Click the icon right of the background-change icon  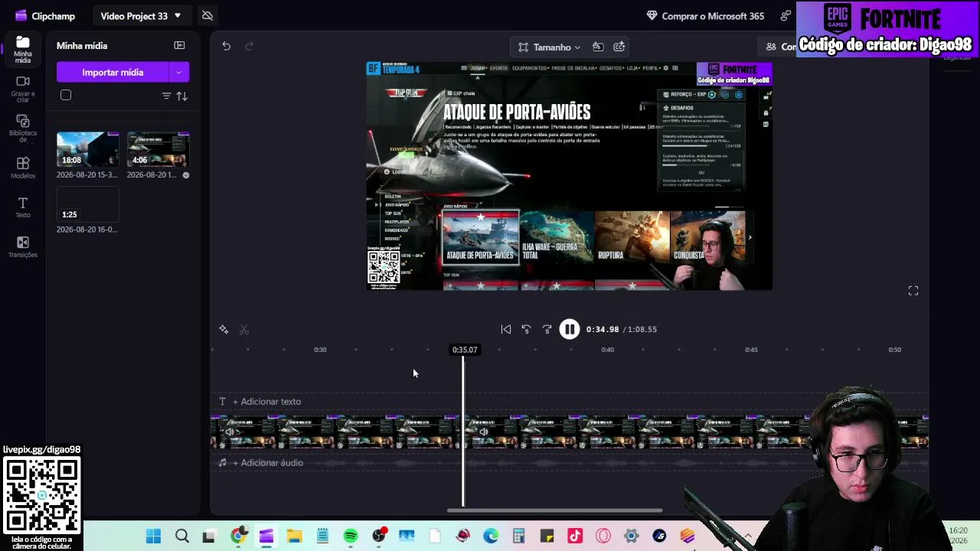(619, 47)
